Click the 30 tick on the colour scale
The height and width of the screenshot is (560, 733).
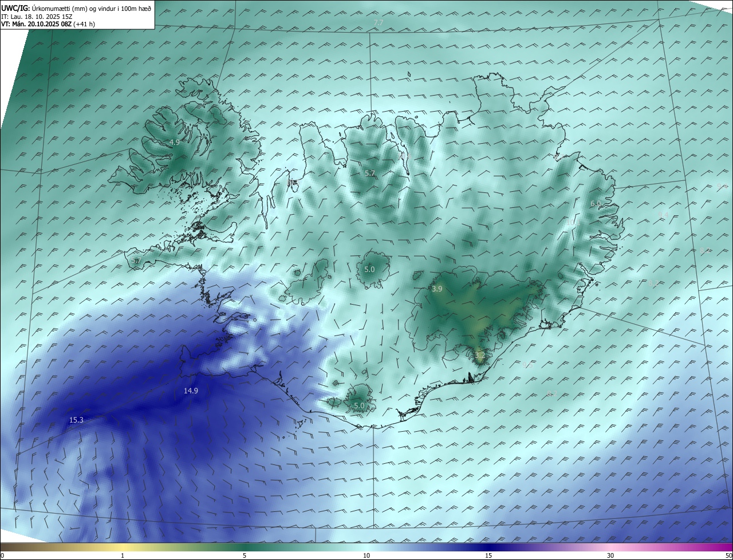(x=610, y=555)
